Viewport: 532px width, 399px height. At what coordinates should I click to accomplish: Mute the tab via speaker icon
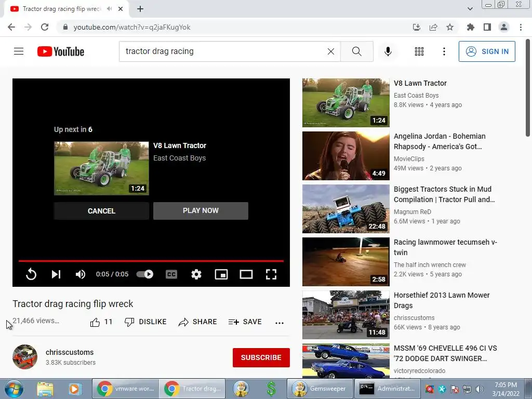(x=109, y=9)
